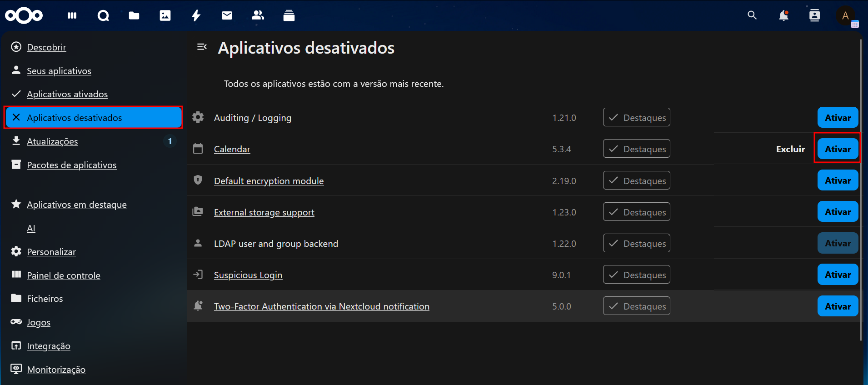Open the Deck stacked cards icon

pyautogui.click(x=289, y=16)
